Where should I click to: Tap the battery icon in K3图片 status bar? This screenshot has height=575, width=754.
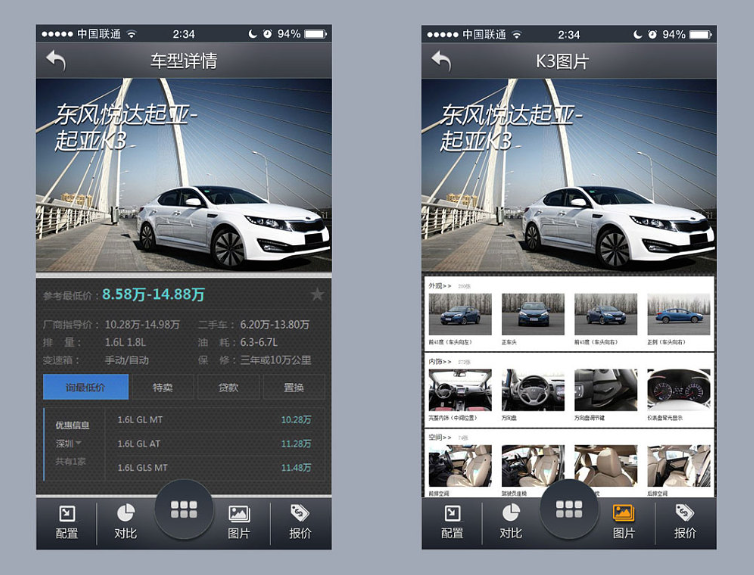click(x=701, y=35)
